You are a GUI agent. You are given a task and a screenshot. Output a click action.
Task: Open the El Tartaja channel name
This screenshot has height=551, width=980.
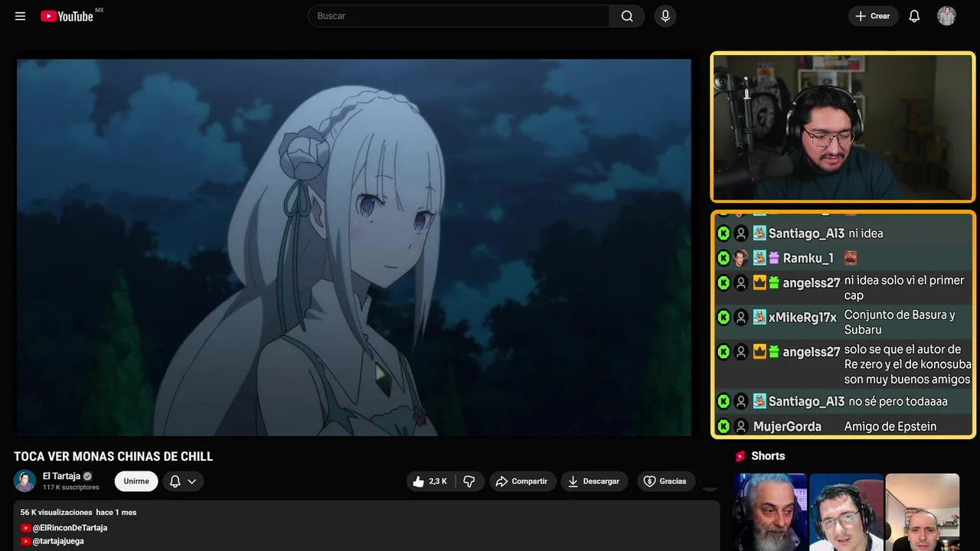[x=61, y=476]
